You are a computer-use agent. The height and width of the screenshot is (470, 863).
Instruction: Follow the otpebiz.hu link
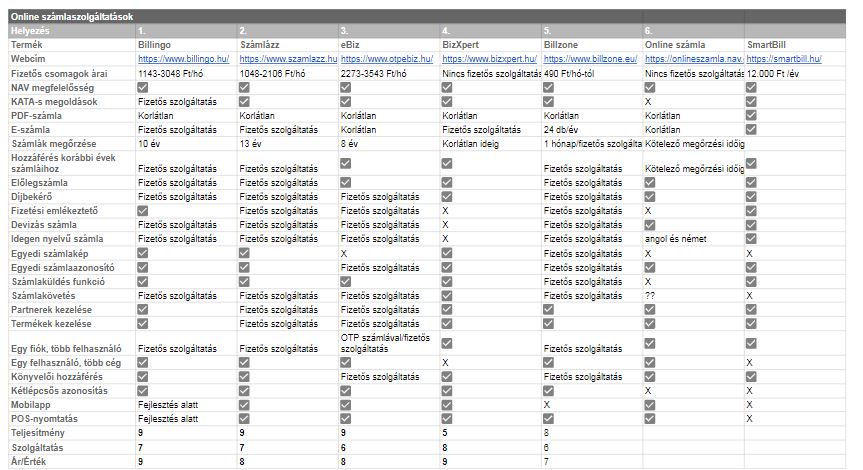tap(386, 60)
